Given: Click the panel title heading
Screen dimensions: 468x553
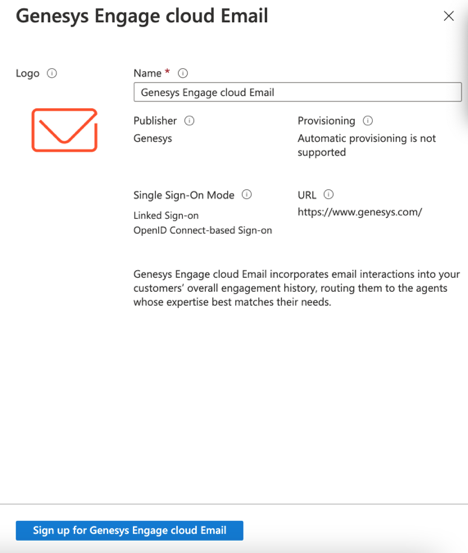Looking at the screenshot, I should (x=142, y=16).
